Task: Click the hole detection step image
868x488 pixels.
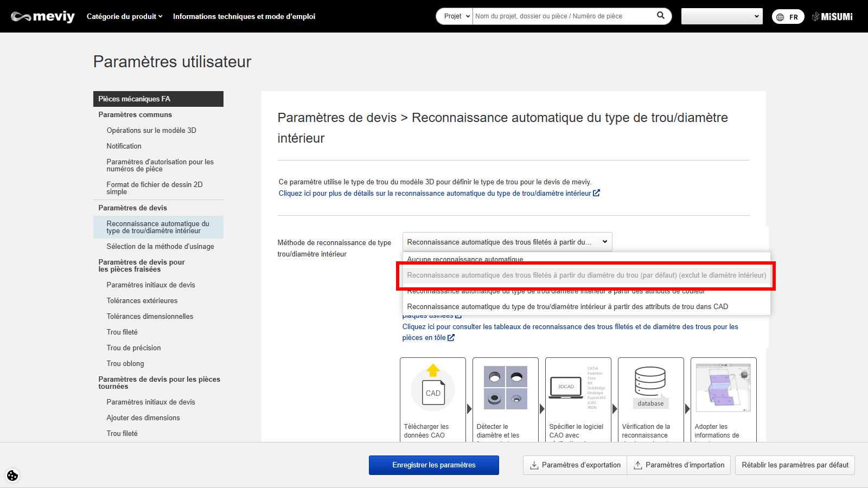Action: 505,387
